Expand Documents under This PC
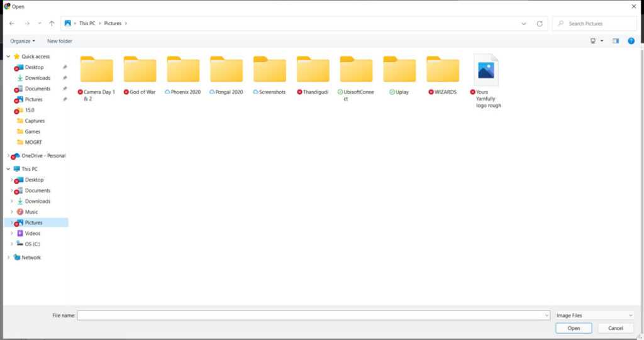 (11, 190)
